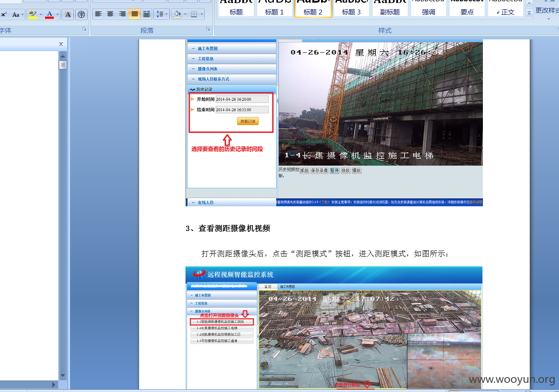Open the line spacing options

(161, 14)
